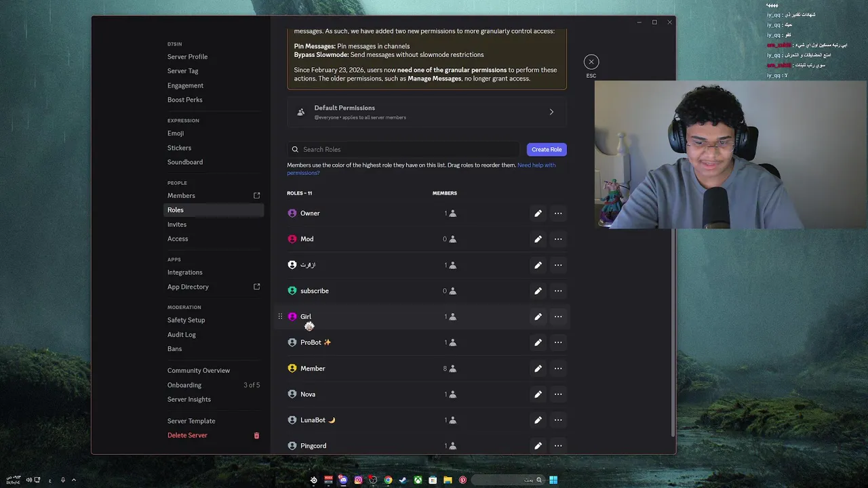Screen dimensions: 868x488
Task: Focus the Search Roles field
Action: pyautogui.click(x=404, y=149)
